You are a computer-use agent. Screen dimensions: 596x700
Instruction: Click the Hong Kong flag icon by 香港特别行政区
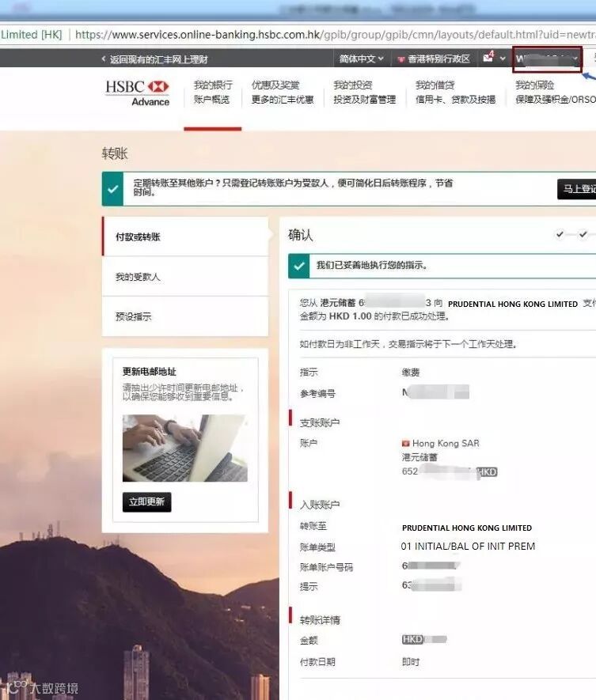[x=400, y=59]
